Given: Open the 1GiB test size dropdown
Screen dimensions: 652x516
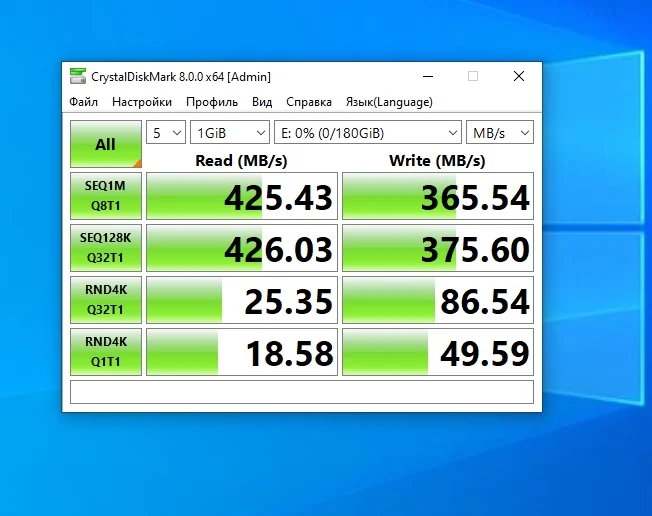Looking at the screenshot, I should (230, 133).
